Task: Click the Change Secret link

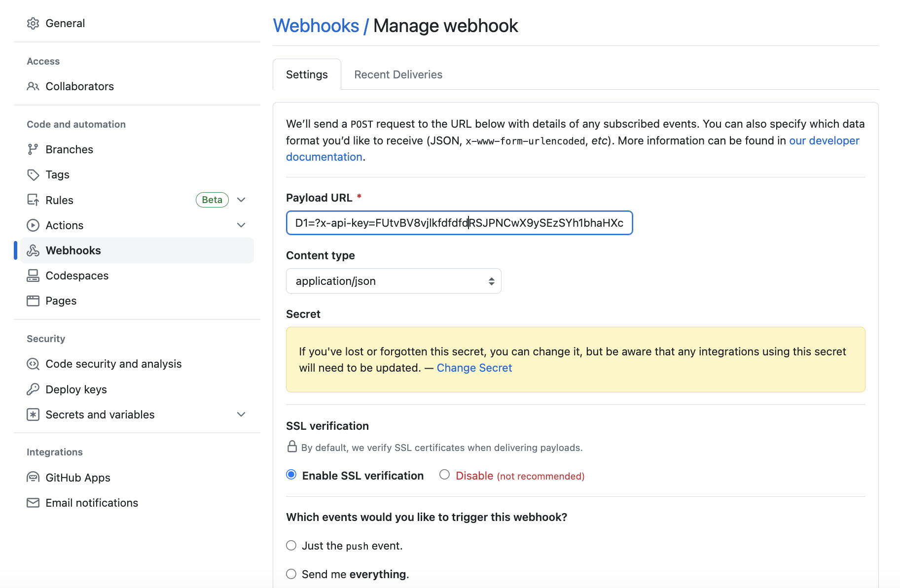Action: 474,368
